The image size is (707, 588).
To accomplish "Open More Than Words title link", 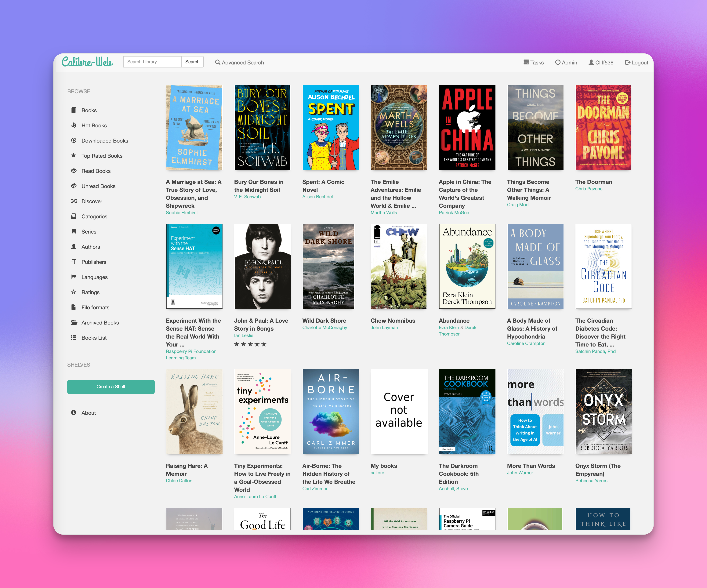I will tap(531, 466).
